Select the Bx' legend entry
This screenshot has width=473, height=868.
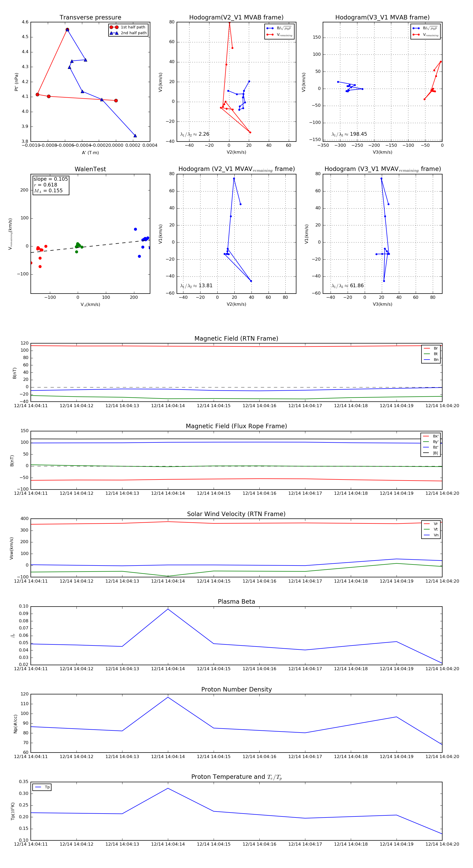[x=431, y=436]
